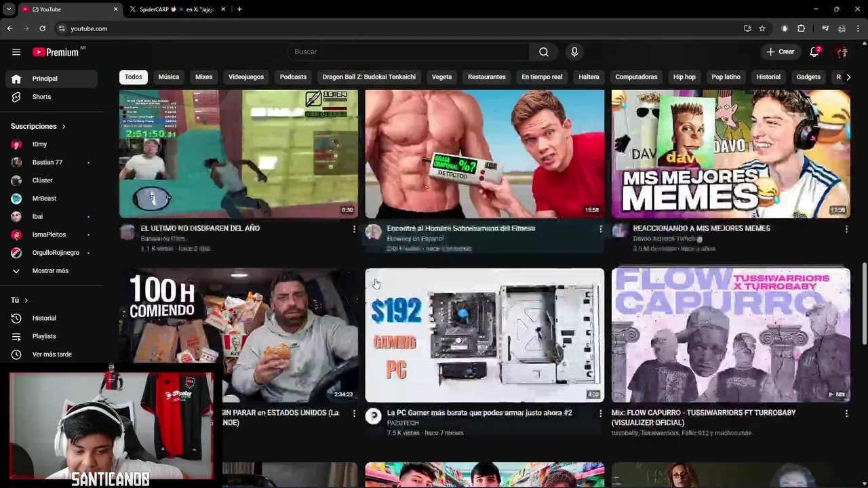Expand the Suscripciones section header
This screenshot has width=868, height=488.
click(x=38, y=126)
